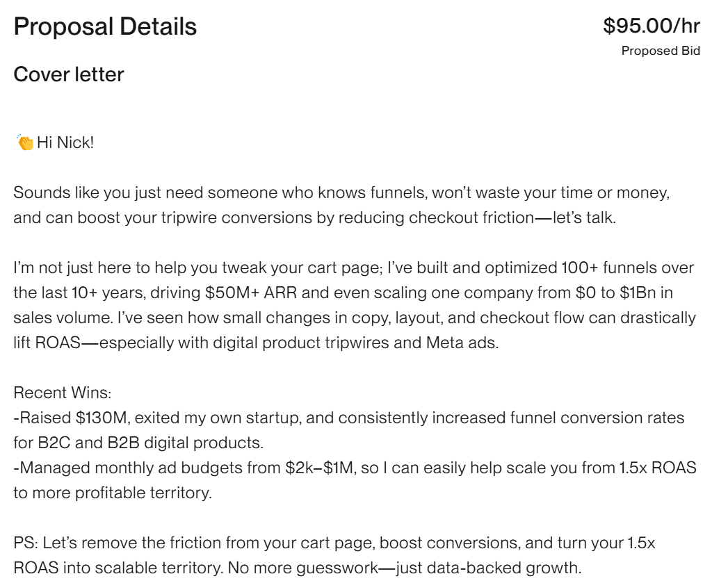The height and width of the screenshot is (583, 728).
Task: Click the line starting Sounds like you
Action: tap(341, 192)
